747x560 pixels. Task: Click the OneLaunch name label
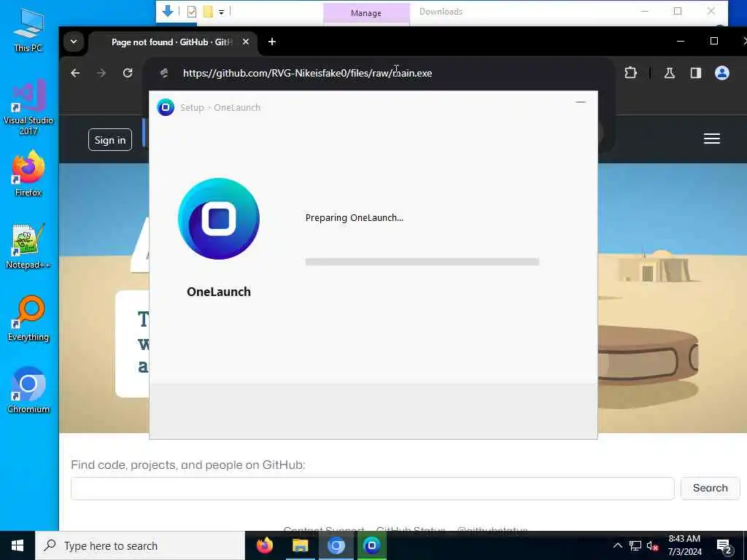[219, 292]
